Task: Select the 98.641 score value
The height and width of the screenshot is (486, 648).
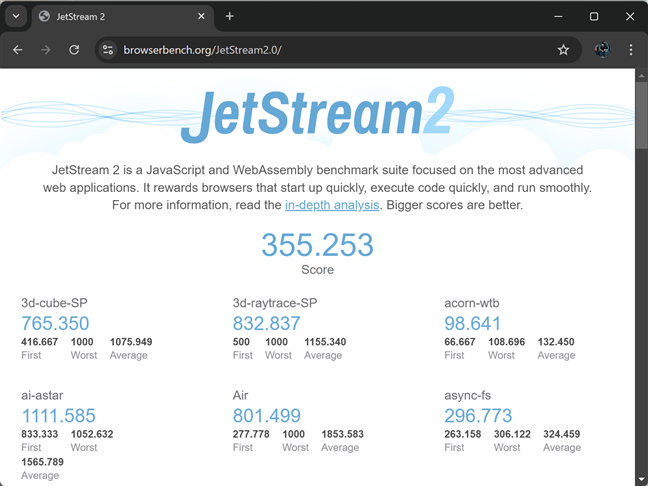Action: [472, 323]
